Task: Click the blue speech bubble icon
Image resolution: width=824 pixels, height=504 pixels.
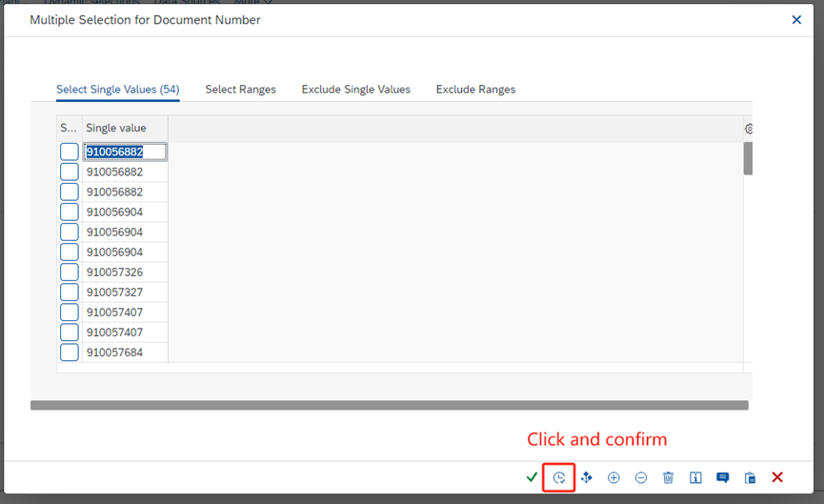Action: pyautogui.click(x=723, y=477)
